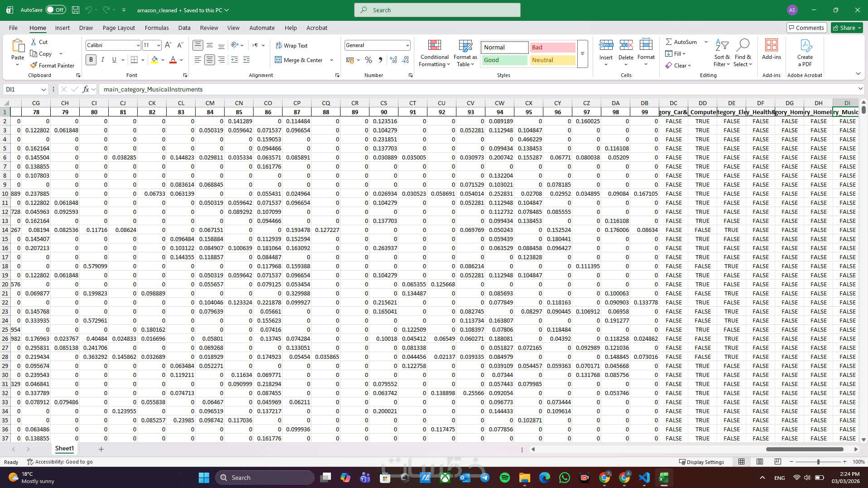Switch to Page Break Preview view
Image resolution: width=868 pixels, height=488 pixels.
coord(777,462)
